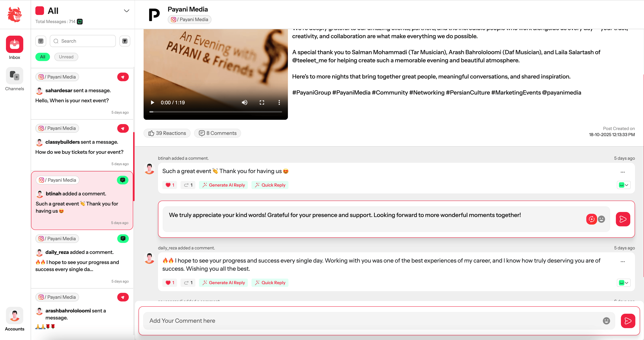Expand the All inbox selector chevron
Image resolution: width=644 pixels, height=340 pixels.
(x=126, y=11)
